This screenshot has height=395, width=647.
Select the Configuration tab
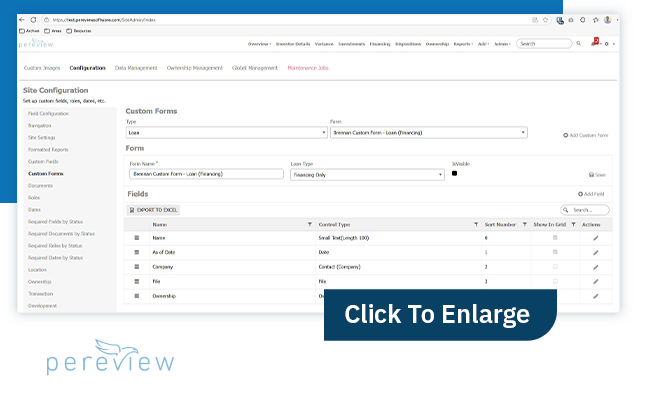coord(87,68)
